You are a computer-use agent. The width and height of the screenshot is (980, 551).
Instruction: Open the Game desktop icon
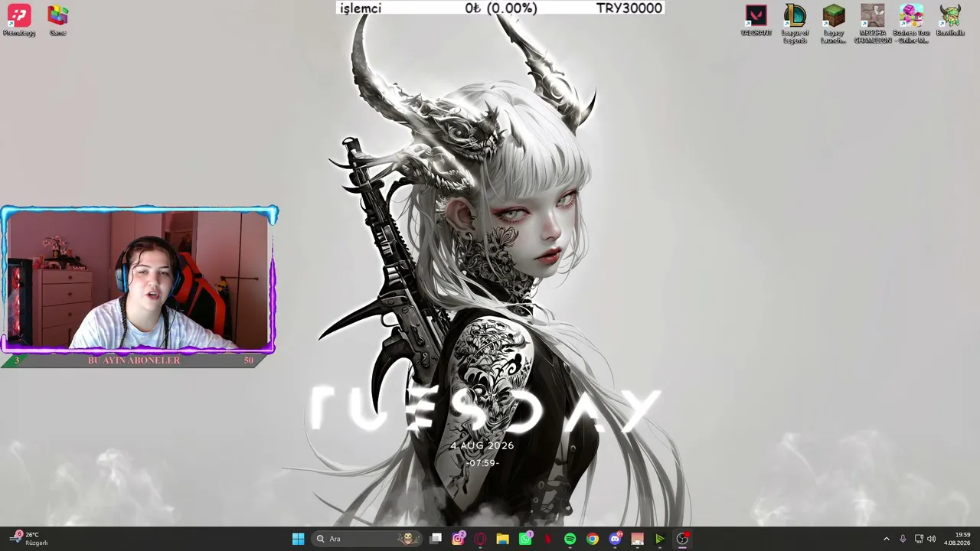[x=57, y=21]
